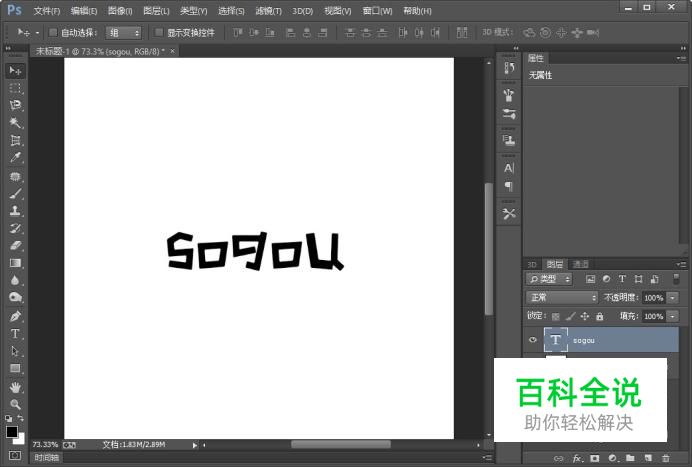Select the Move tool in the toolbox
The height and width of the screenshot is (467, 692).
click(x=15, y=71)
